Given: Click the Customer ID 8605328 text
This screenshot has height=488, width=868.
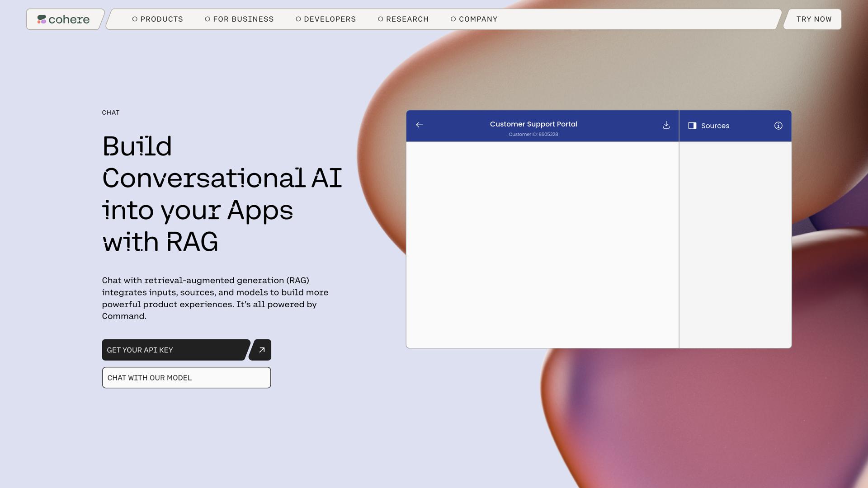Looking at the screenshot, I should click(x=533, y=135).
